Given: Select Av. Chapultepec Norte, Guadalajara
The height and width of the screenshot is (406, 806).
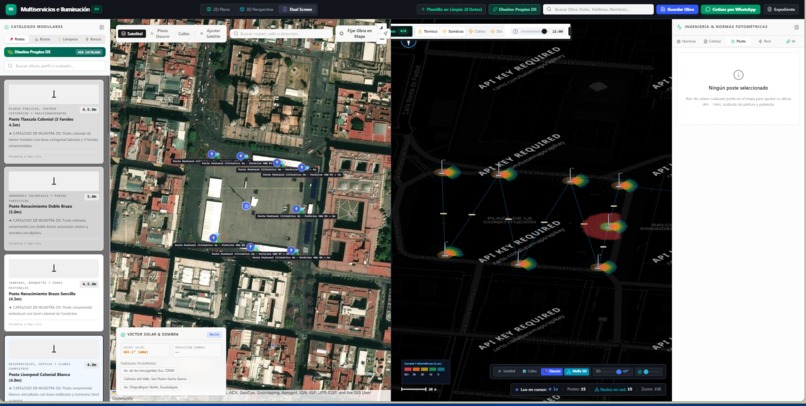Looking at the screenshot, I should click(151, 387).
